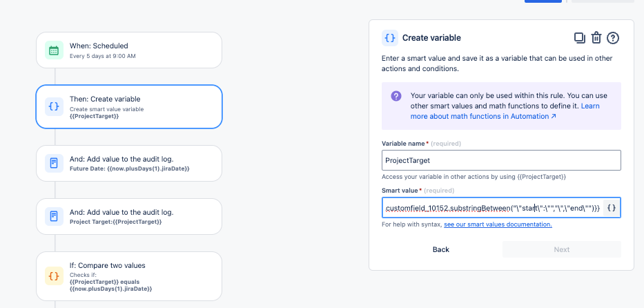Open smart values documentation link
Viewport: 644px width, 308px height.
coord(498,224)
